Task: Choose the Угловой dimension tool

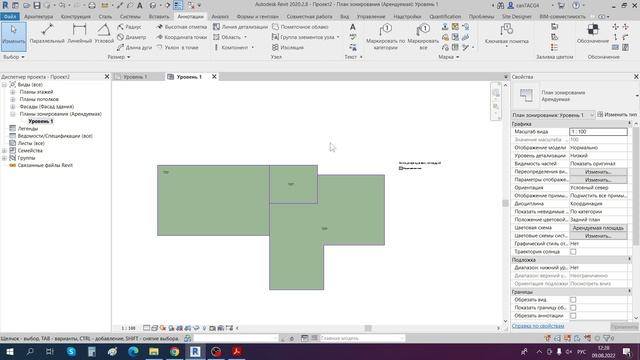Action: point(104,33)
